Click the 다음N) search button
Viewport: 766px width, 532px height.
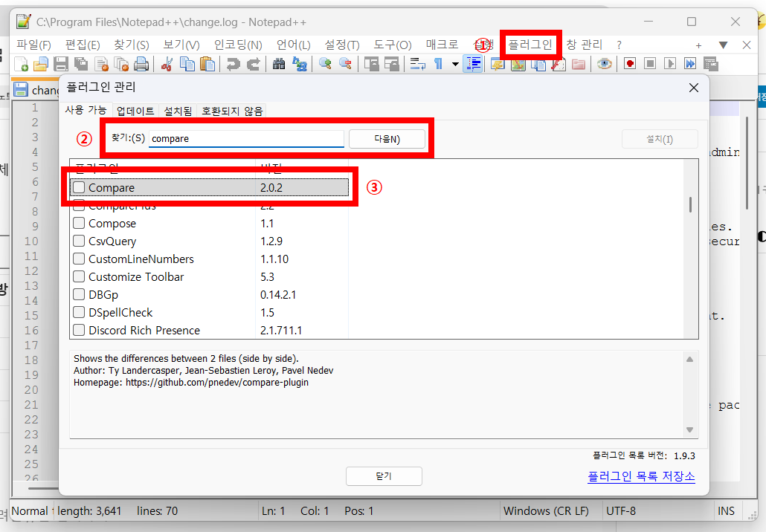tap(387, 139)
